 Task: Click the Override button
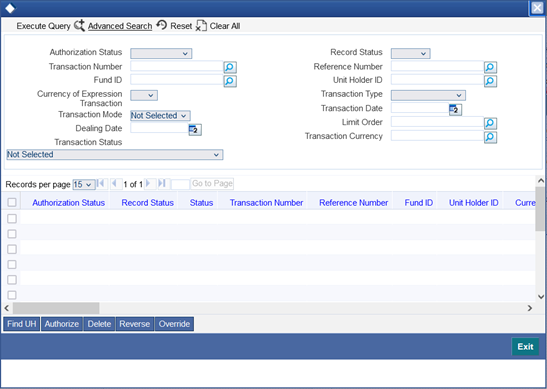tap(174, 324)
